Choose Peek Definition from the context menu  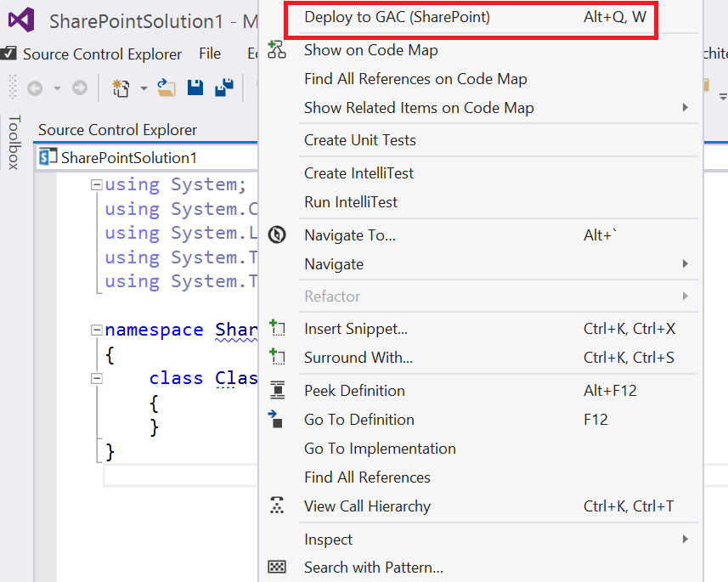click(x=354, y=391)
